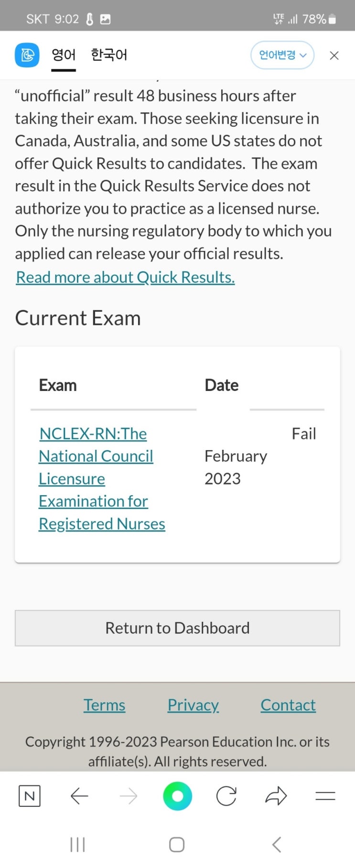Reload the page with the refresh icon
This screenshot has height=868, width=355.
tap(226, 796)
